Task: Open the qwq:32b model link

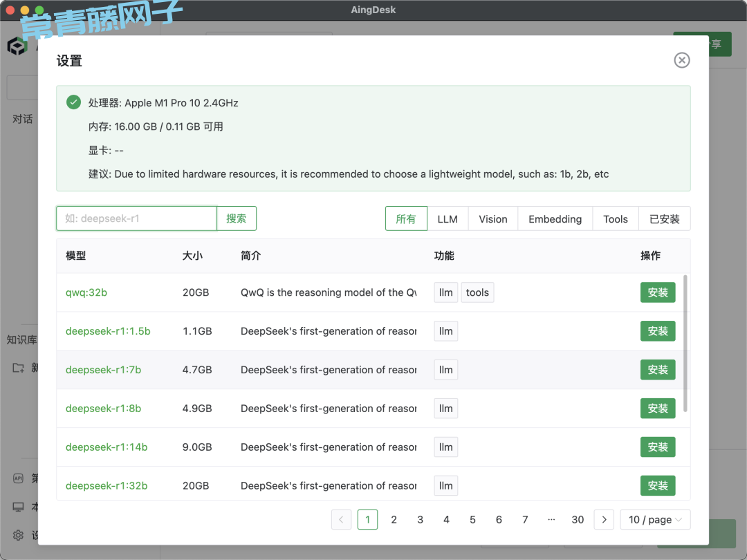Action: coord(86,292)
